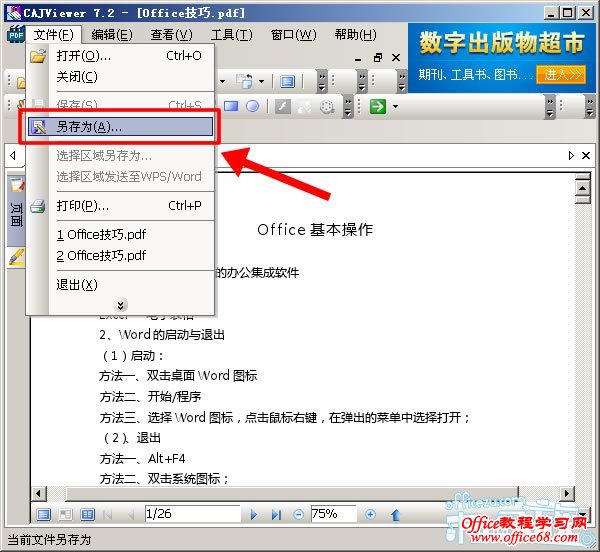Select the ellipse annotation tool
600x552 pixels.
pyautogui.click(x=252, y=106)
